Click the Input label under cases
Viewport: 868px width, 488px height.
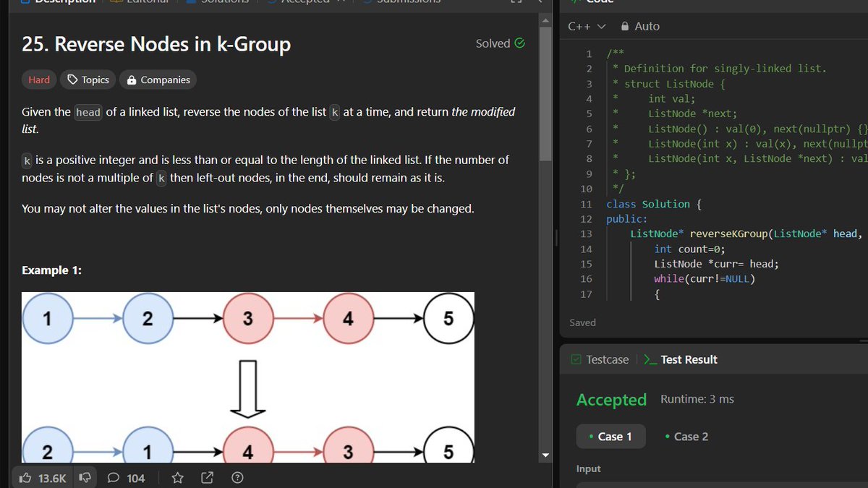click(x=588, y=468)
